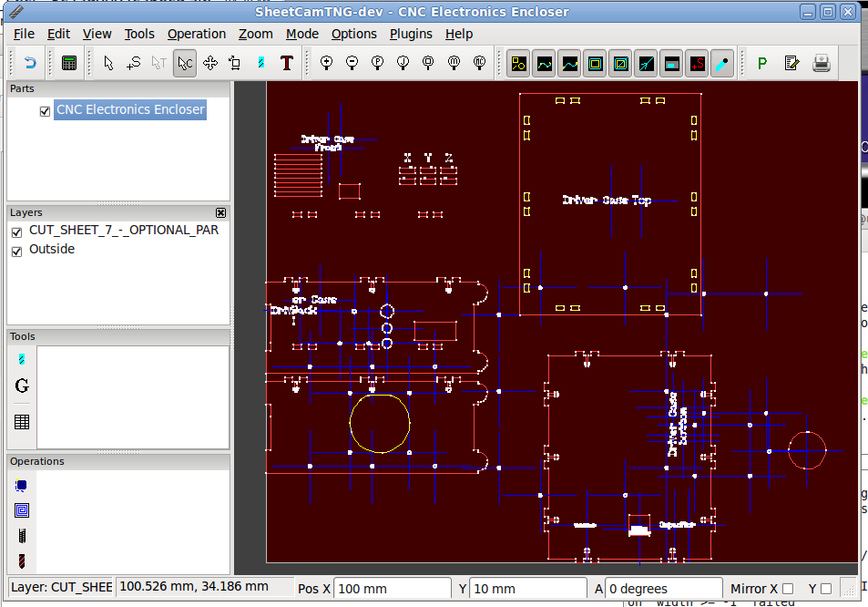Toggle the cyan pen tool display button
This screenshot has width=868, height=607.
pos(722,64)
